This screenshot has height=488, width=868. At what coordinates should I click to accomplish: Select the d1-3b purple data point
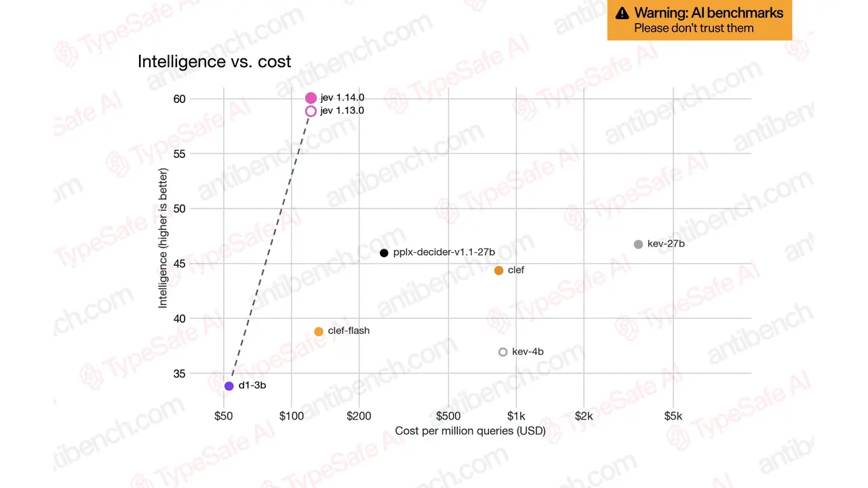point(229,386)
